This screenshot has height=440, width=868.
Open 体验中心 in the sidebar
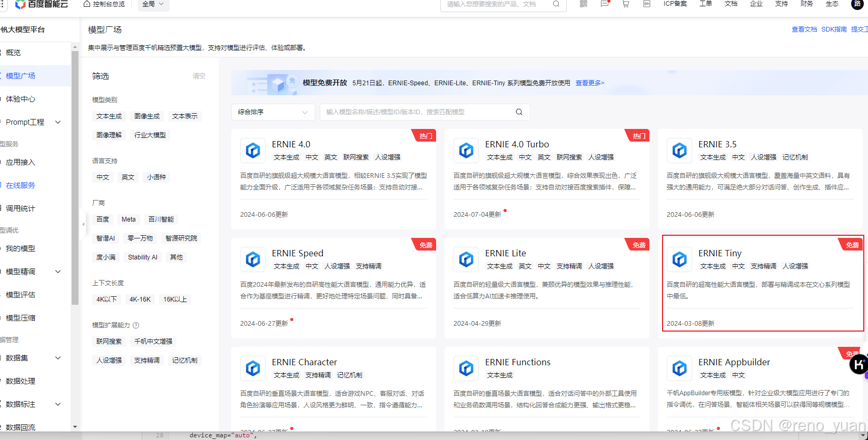[21, 99]
